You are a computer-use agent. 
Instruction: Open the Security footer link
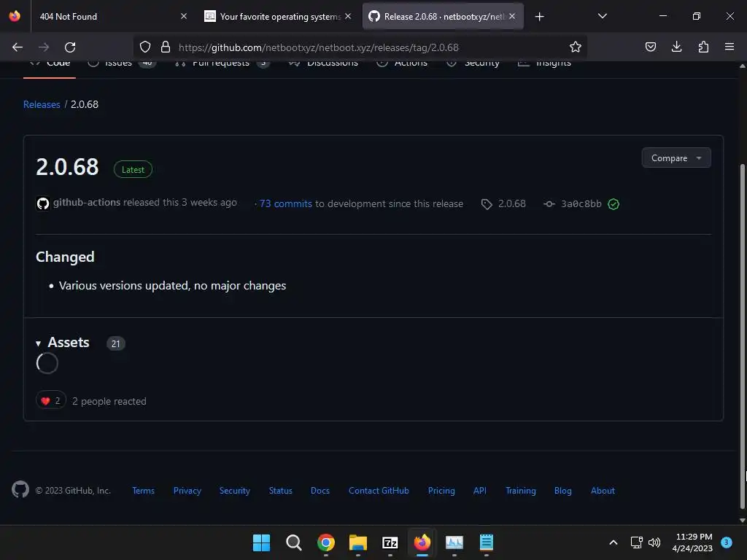point(234,491)
